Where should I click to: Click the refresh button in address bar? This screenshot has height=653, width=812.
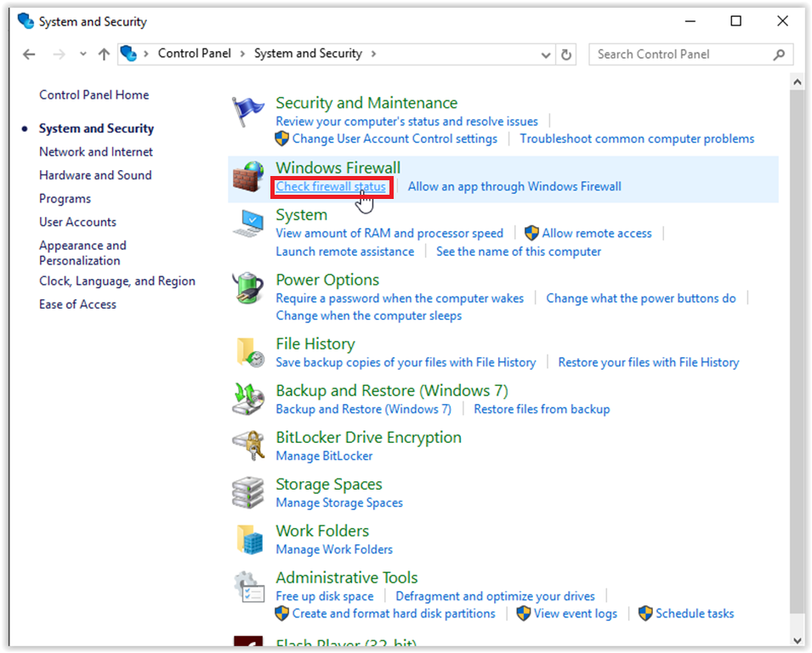(x=566, y=54)
